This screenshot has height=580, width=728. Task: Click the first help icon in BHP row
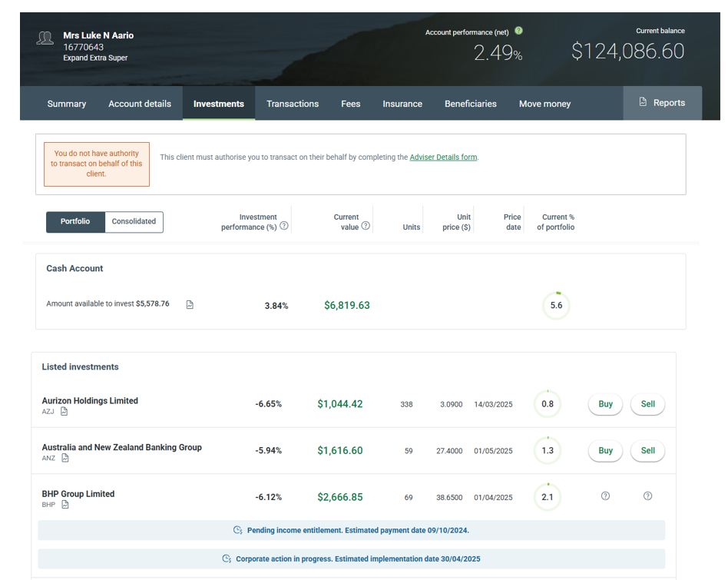click(605, 496)
